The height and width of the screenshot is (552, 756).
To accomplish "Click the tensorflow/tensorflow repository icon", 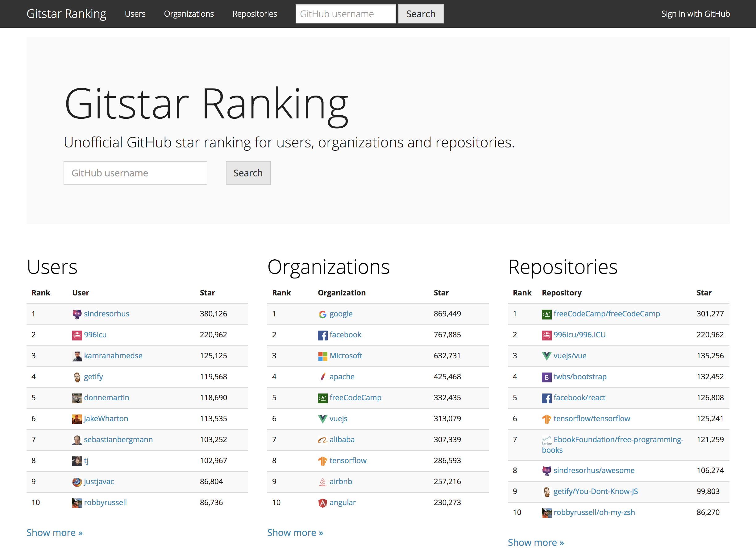I will click(x=546, y=419).
